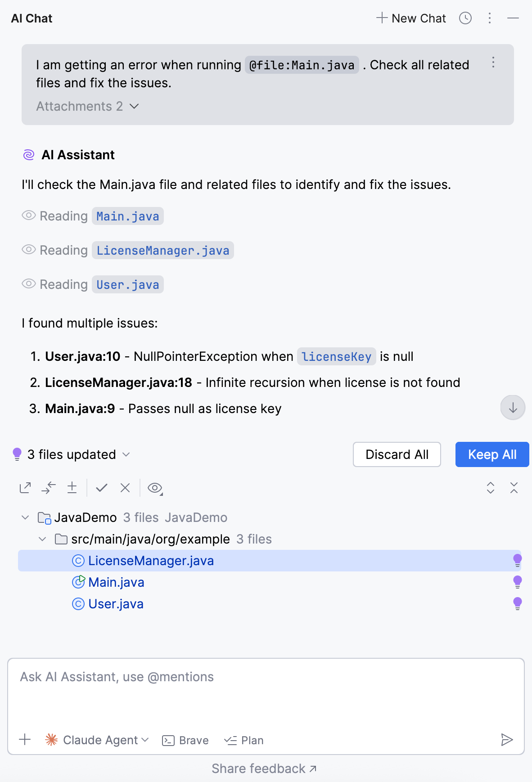Click the show diff toolbar icon
Viewport: 532px width, 782px height.
coord(25,488)
